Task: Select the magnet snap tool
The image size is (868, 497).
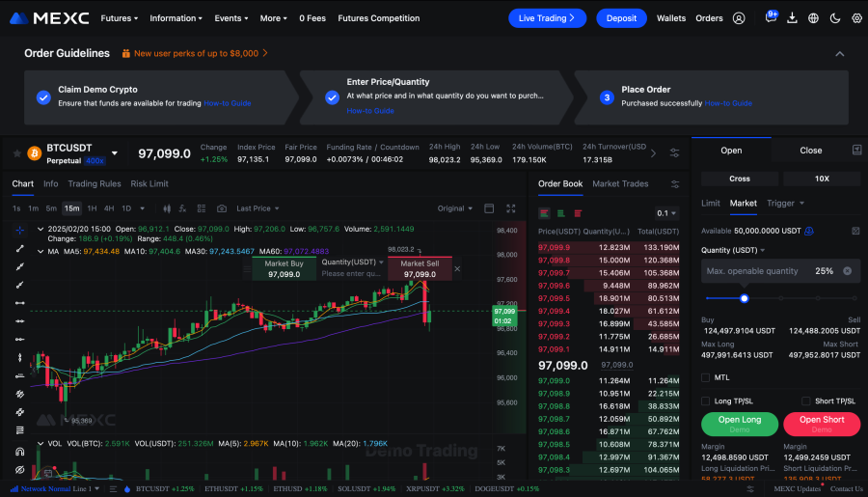Action: pyautogui.click(x=20, y=452)
